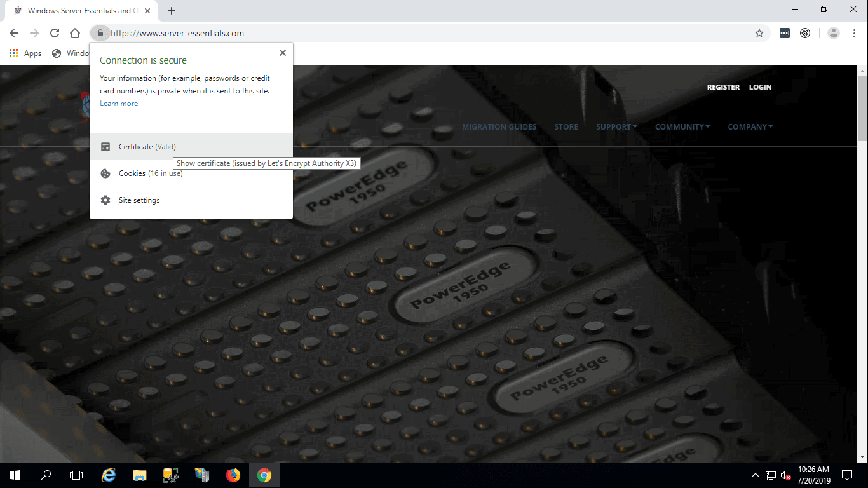Click the Chrome taskbar icon

click(x=264, y=475)
